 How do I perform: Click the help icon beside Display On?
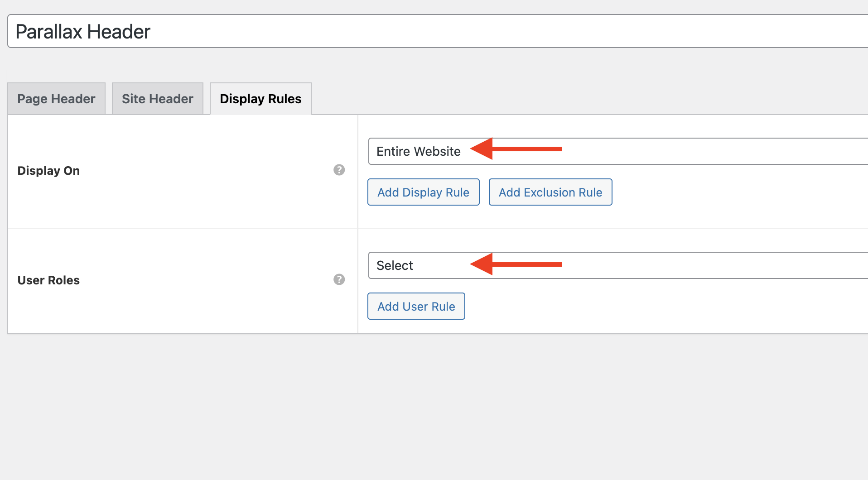pyautogui.click(x=339, y=170)
